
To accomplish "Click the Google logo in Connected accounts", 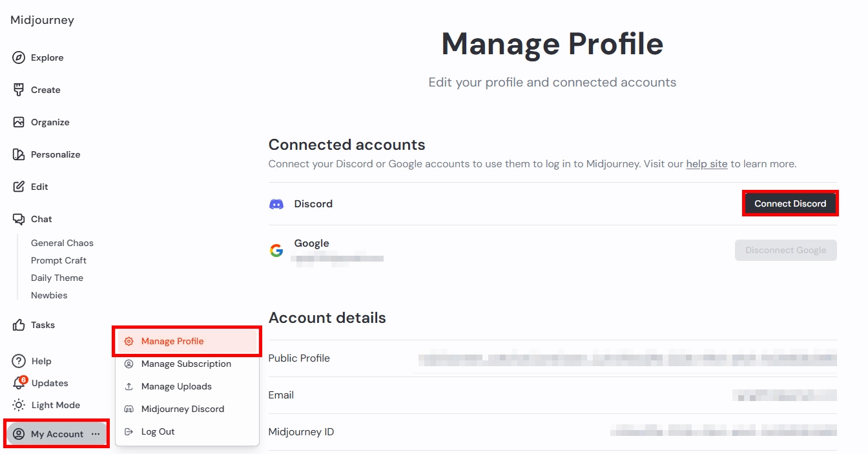I will [x=276, y=251].
